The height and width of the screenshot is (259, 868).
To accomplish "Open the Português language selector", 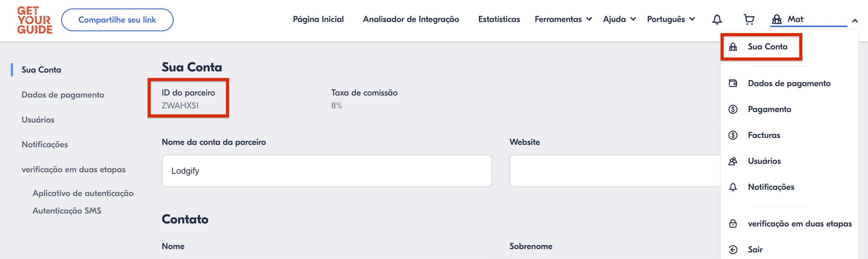I will [x=671, y=19].
